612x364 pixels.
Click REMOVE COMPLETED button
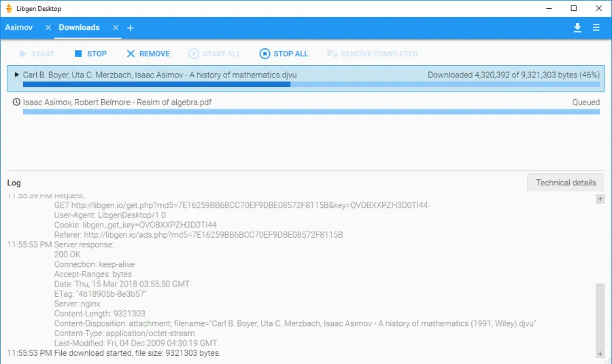tap(372, 54)
